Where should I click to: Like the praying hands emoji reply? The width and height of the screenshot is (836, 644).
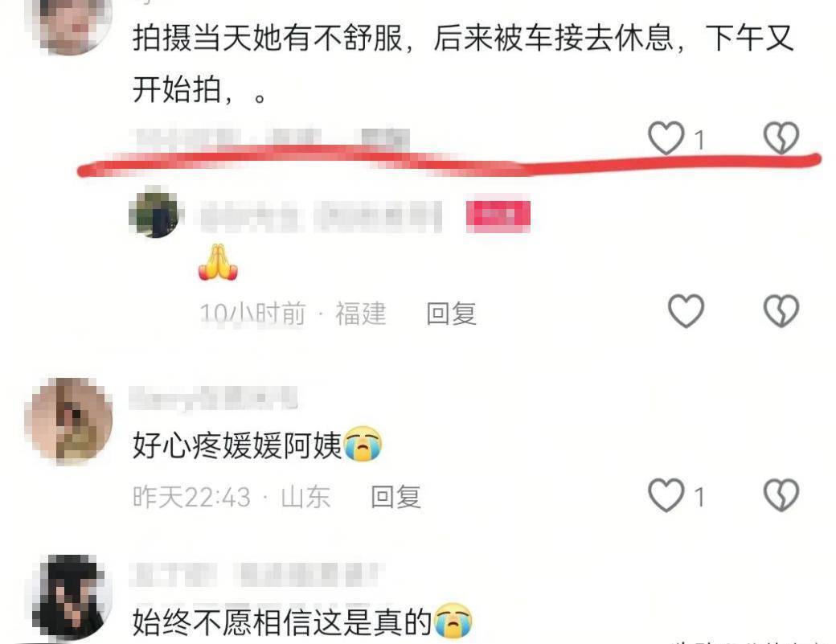(686, 311)
